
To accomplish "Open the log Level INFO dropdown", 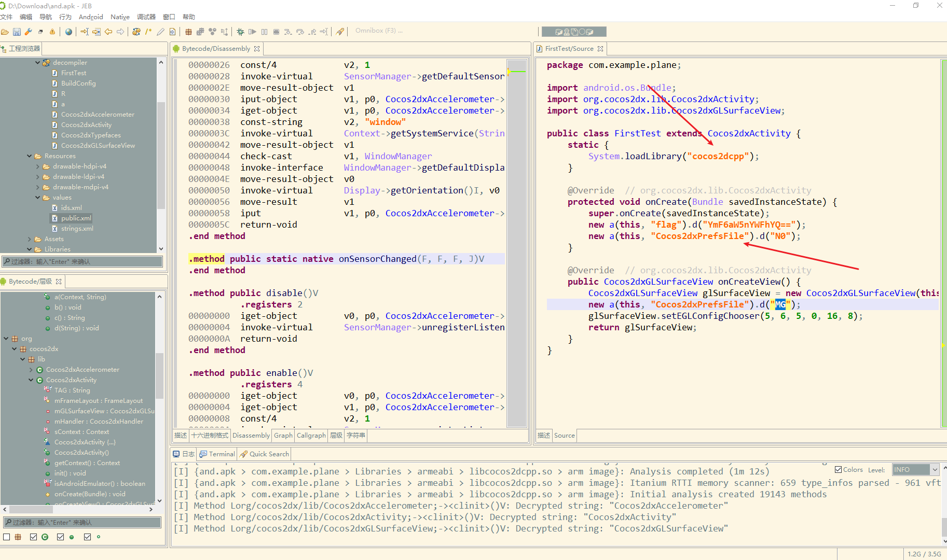I will pyautogui.click(x=915, y=469).
